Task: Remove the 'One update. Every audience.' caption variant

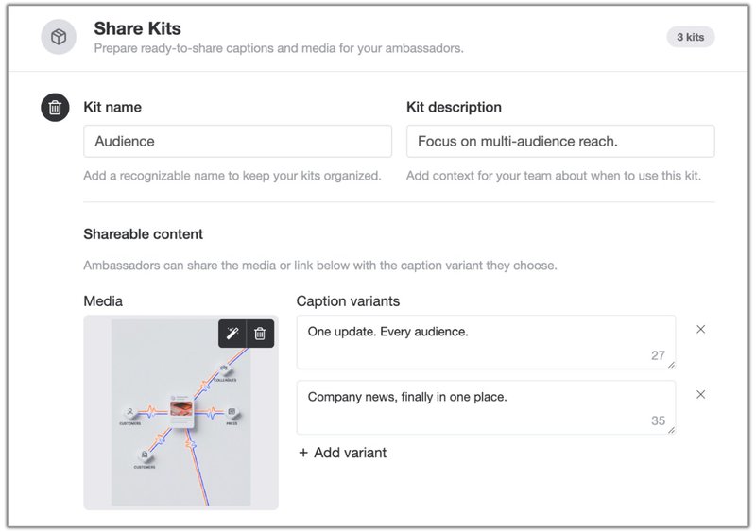Action: [x=700, y=330]
